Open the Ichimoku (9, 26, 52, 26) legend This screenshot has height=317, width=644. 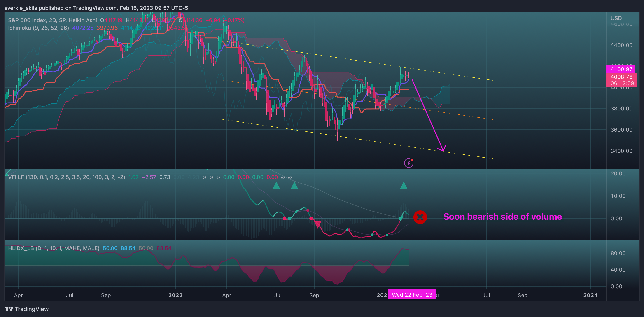click(x=38, y=28)
